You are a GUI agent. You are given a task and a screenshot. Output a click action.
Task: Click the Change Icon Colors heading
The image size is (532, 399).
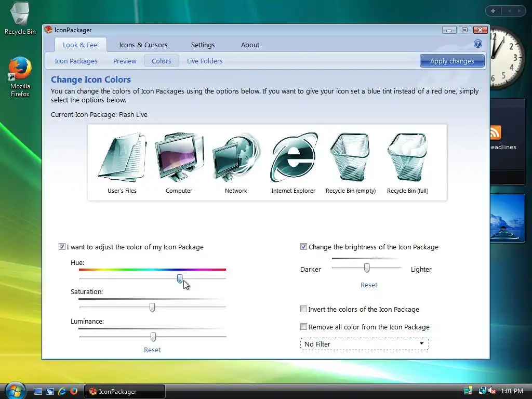click(90, 79)
